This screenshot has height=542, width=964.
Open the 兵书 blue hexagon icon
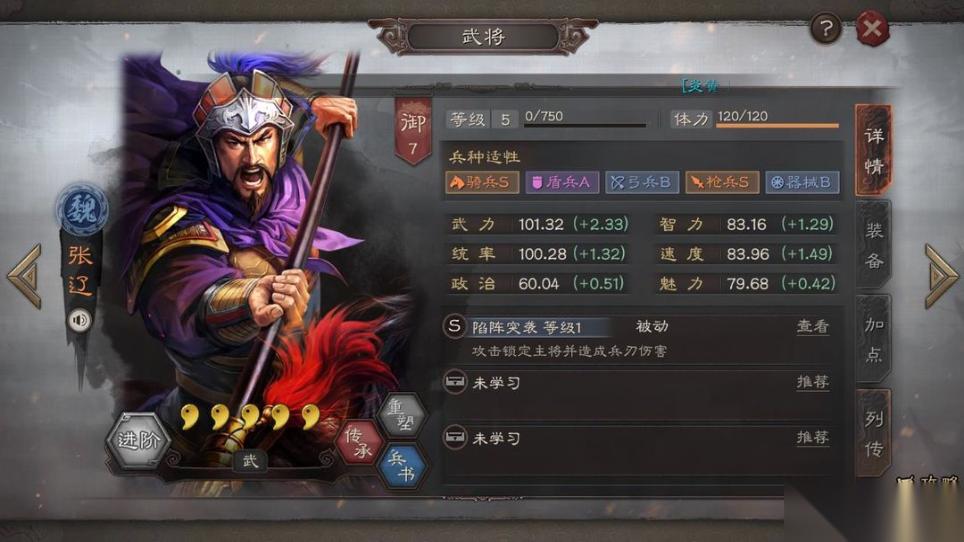click(401, 466)
